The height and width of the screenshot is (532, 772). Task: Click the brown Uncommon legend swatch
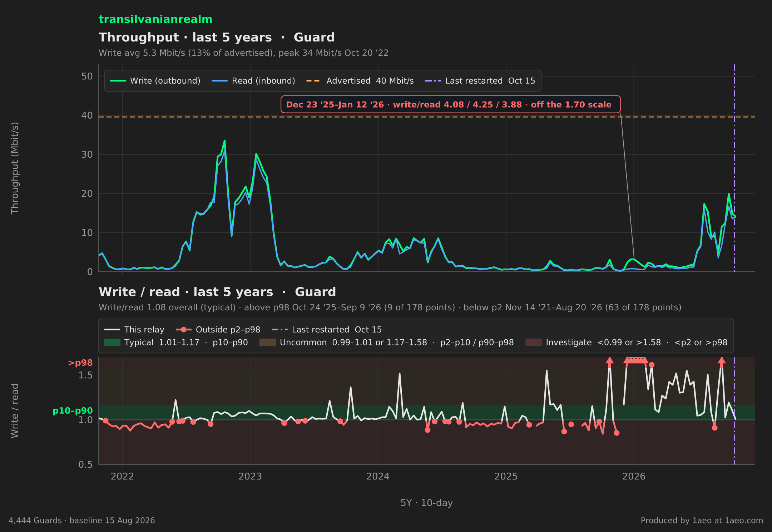pos(268,343)
